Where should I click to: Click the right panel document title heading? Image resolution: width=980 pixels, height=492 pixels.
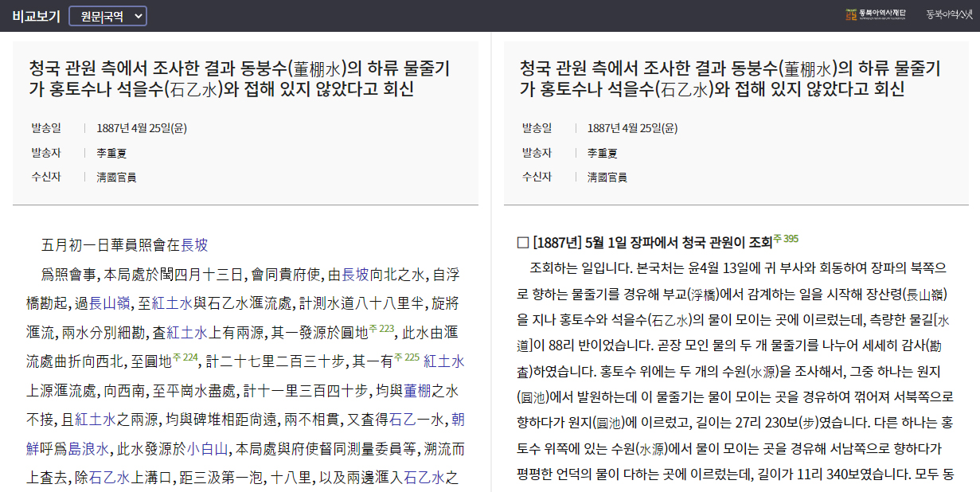(x=730, y=79)
